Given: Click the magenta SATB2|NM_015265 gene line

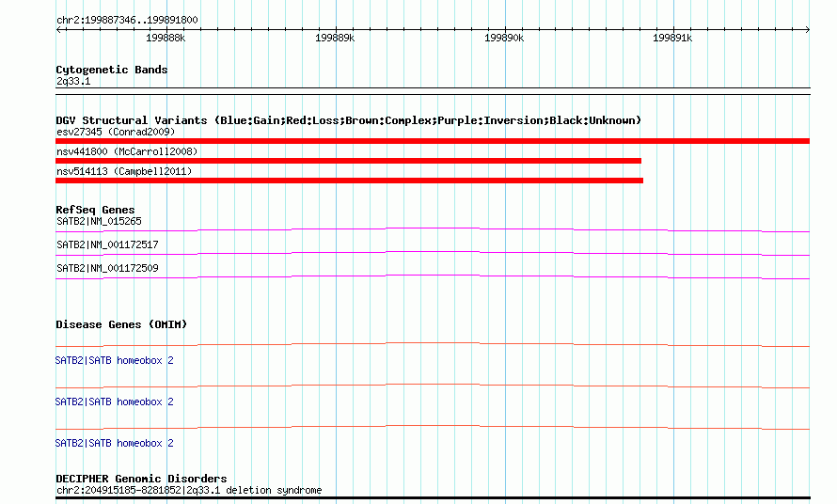Looking at the screenshot, I should click(433, 230).
